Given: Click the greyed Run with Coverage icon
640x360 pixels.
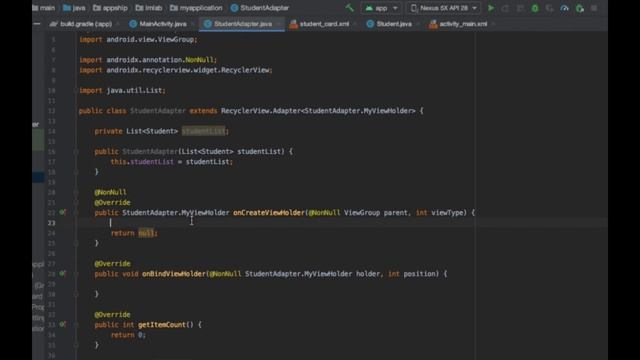Looking at the screenshot, I should click(x=550, y=8).
